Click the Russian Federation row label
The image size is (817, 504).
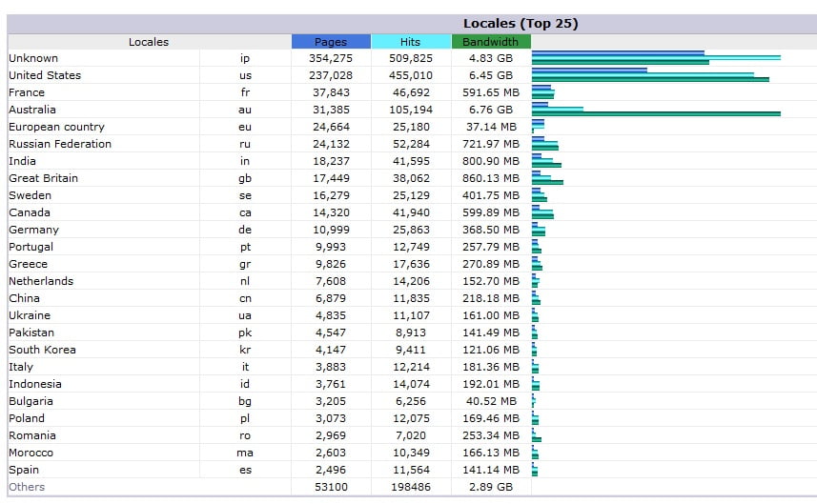tap(60, 144)
